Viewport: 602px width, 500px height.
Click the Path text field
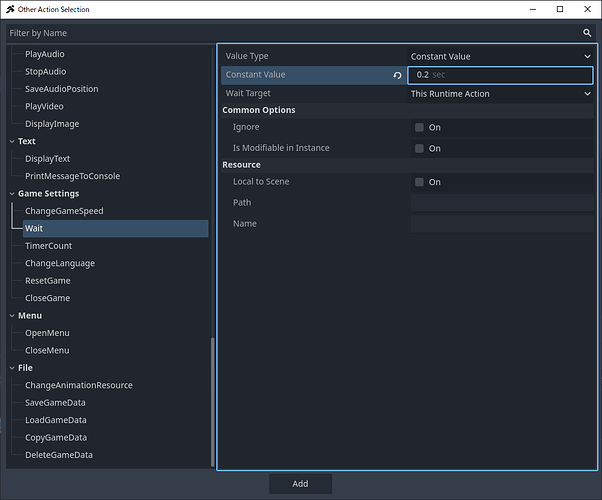pos(501,203)
